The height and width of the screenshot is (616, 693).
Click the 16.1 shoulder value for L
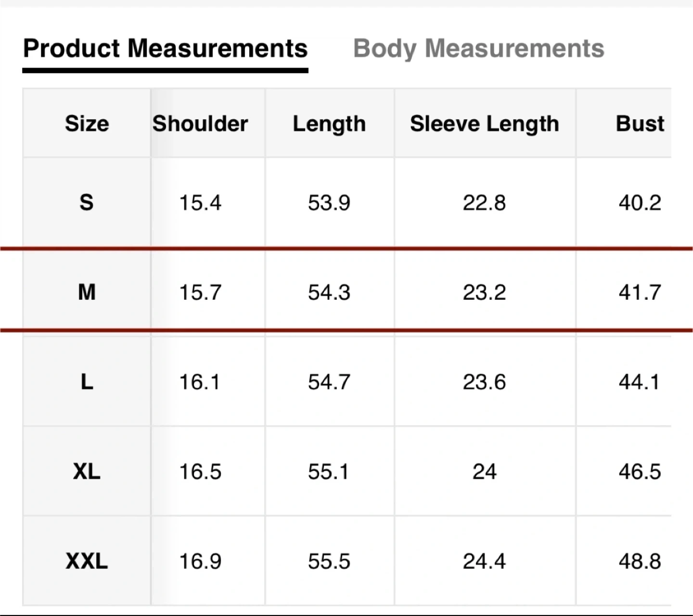(200, 382)
